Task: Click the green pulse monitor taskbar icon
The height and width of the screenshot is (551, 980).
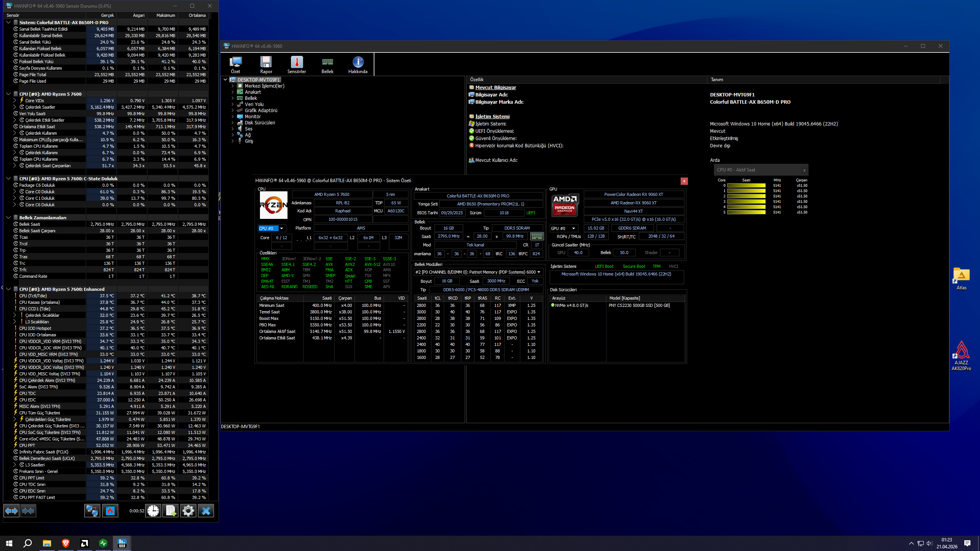Action: pos(103,543)
